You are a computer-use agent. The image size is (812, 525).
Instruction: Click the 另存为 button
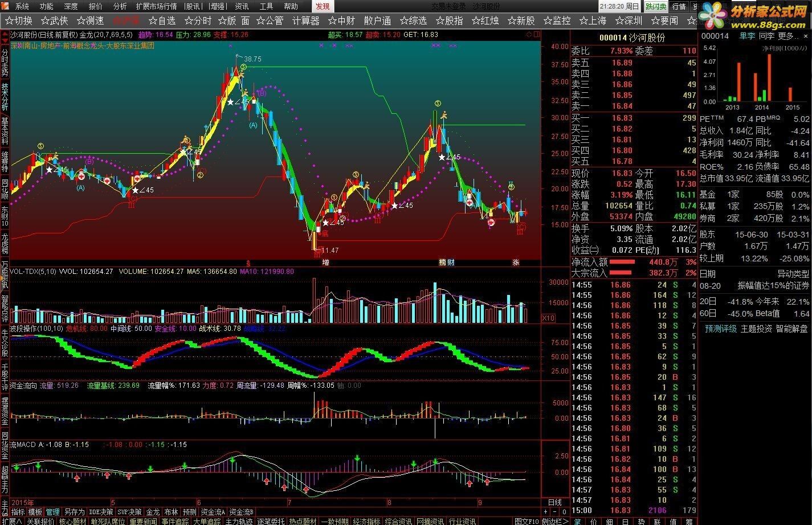[74, 512]
